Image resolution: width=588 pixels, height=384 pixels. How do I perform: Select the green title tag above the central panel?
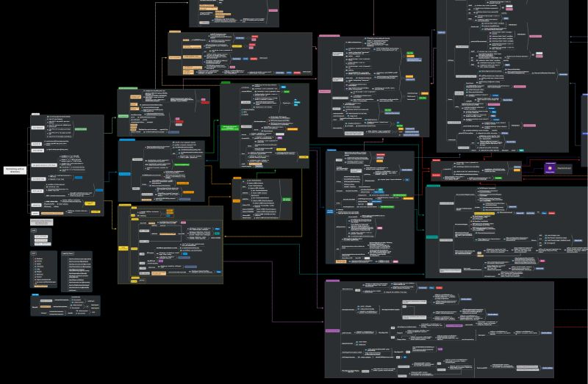226,82
